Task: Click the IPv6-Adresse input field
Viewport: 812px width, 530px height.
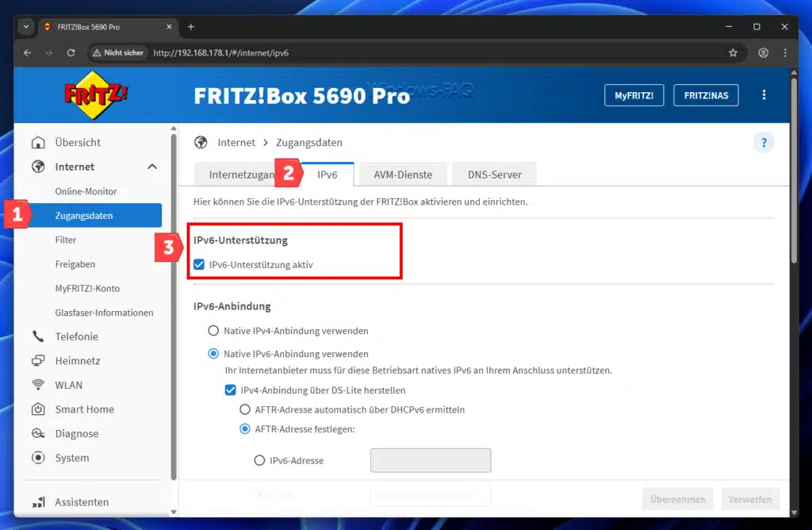Action: point(431,460)
